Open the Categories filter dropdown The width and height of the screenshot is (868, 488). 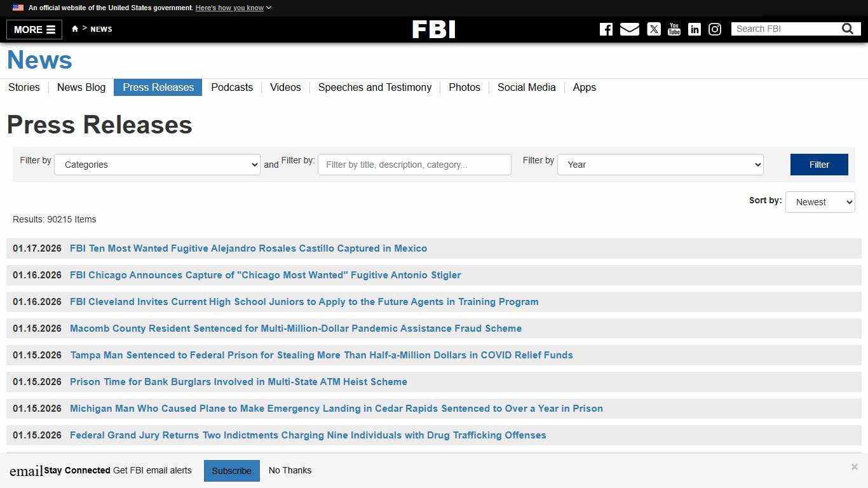tap(156, 165)
